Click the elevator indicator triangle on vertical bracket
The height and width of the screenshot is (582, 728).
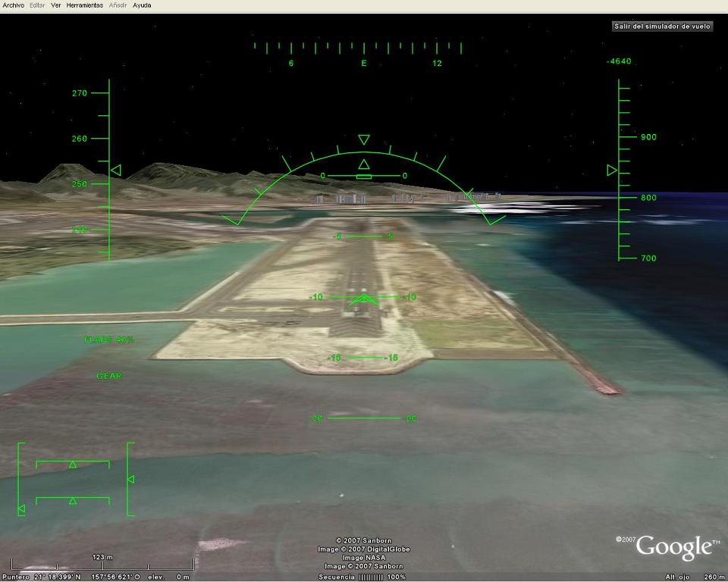pyautogui.click(x=130, y=479)
